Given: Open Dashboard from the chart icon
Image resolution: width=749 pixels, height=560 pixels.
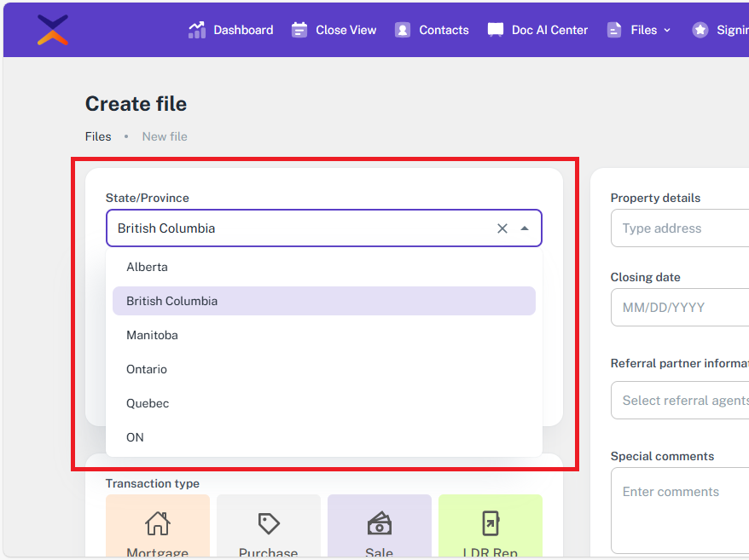Looking at the screenshot, I should (197, 30).
